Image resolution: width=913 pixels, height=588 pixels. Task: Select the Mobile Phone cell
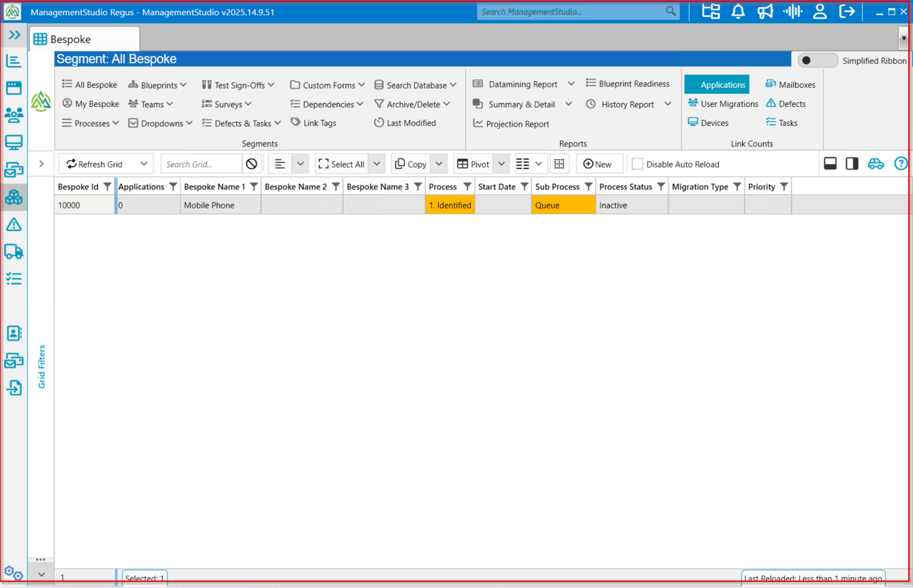221,205
